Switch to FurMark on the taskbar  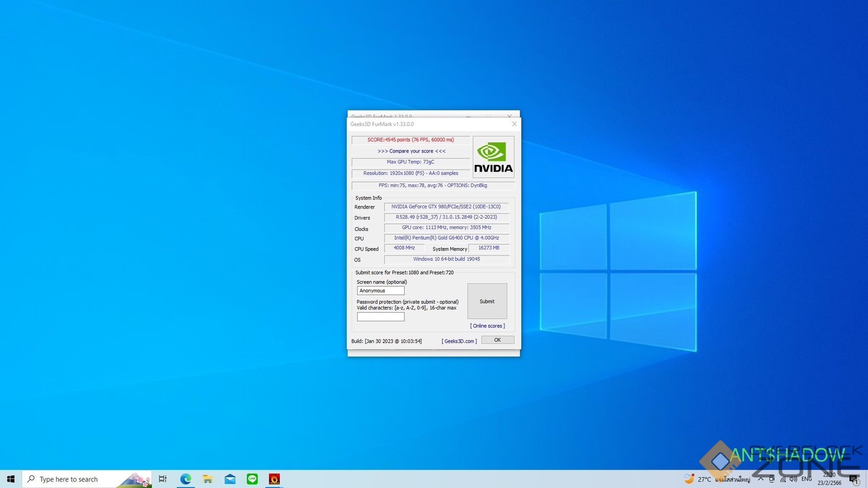pos(274,479)
